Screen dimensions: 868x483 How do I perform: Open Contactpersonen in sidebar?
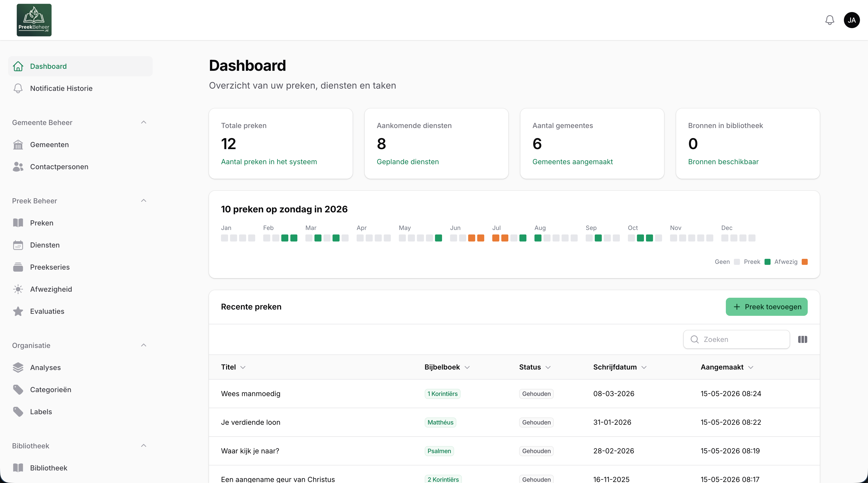[80, 167]
